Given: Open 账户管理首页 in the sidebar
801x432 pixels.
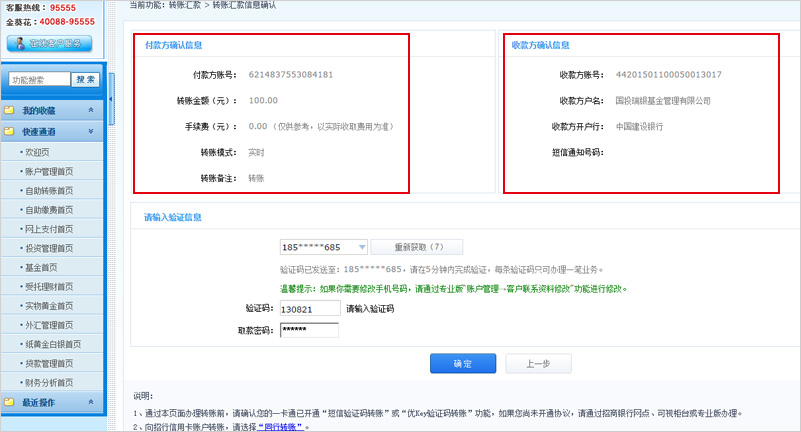Looking at the screenshot, I should 50,171.
